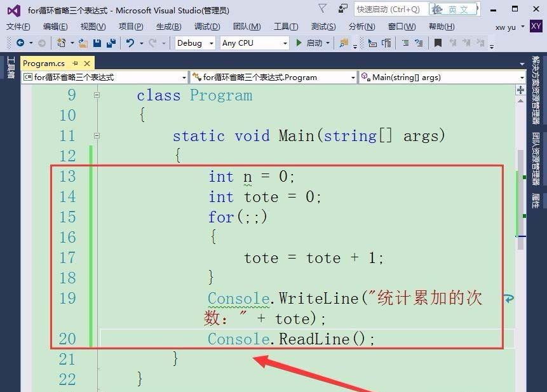Screen dimensions: 547x392
Task: Open the notifications flag icon in title bar
Action: click(x=323, y=8)
